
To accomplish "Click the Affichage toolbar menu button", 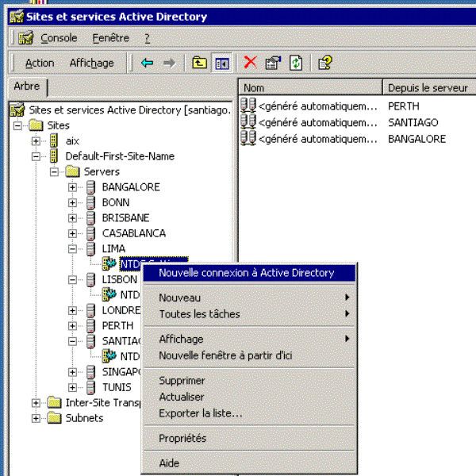I will [x=91, y=63].
